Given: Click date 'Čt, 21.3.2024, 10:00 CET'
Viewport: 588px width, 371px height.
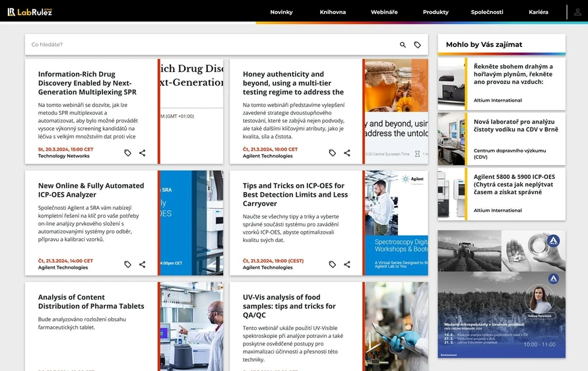Looking at the screenshot, I should coord(270,149).
